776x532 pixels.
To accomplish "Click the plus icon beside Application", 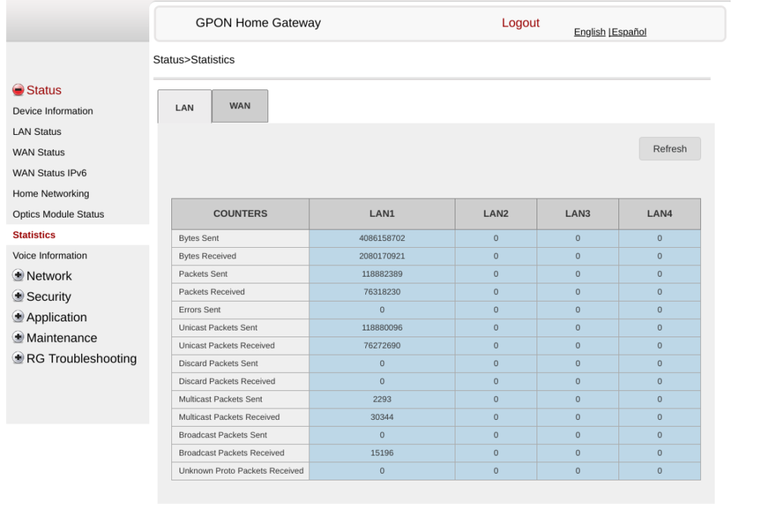I will (x=17, y=317).
